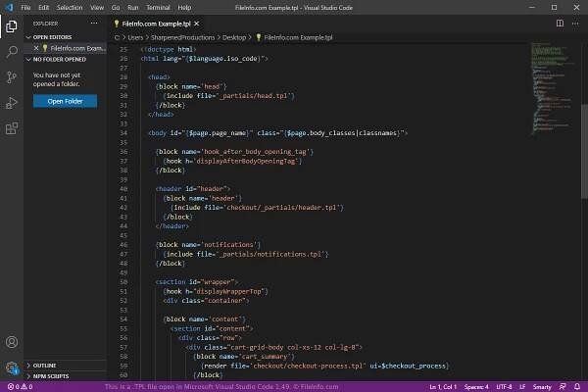Open the Accounts menu icon
Viewport: 588px width, 392px height.
click(11, 342)
